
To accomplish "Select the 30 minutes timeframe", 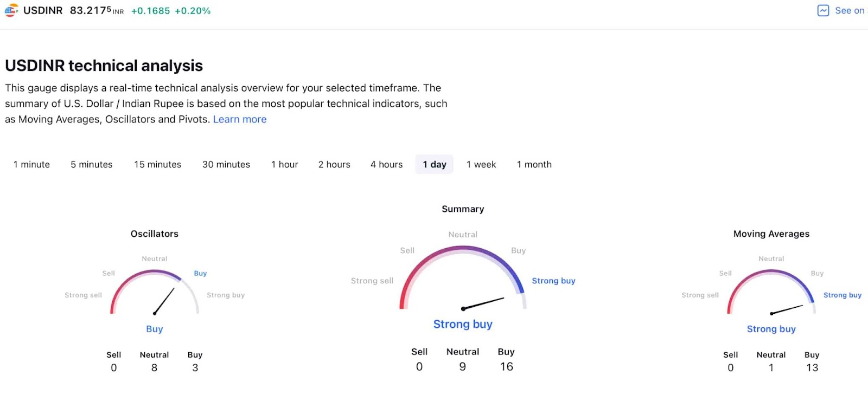I will pos(226,164).
